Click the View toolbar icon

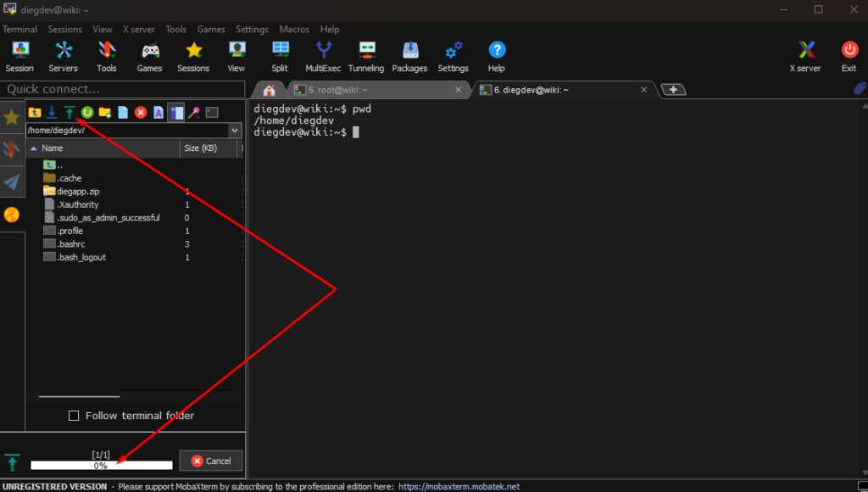(x=236, y=57)
